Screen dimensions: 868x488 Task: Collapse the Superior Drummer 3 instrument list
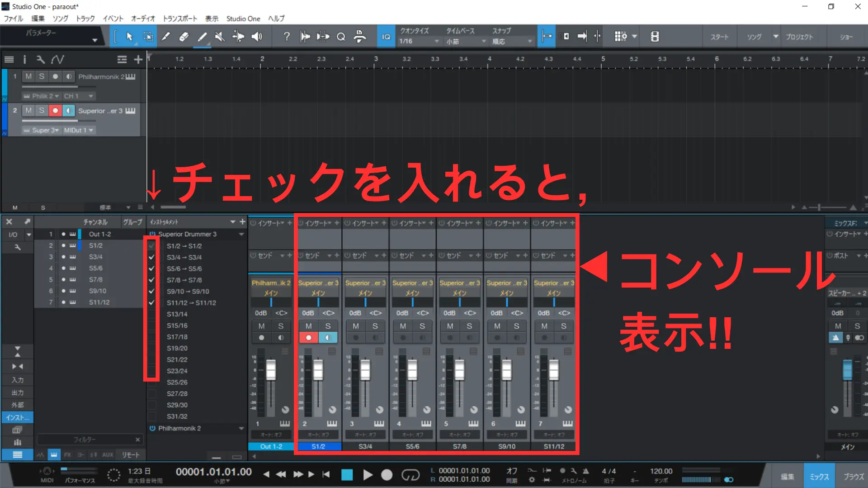point(241,234)
